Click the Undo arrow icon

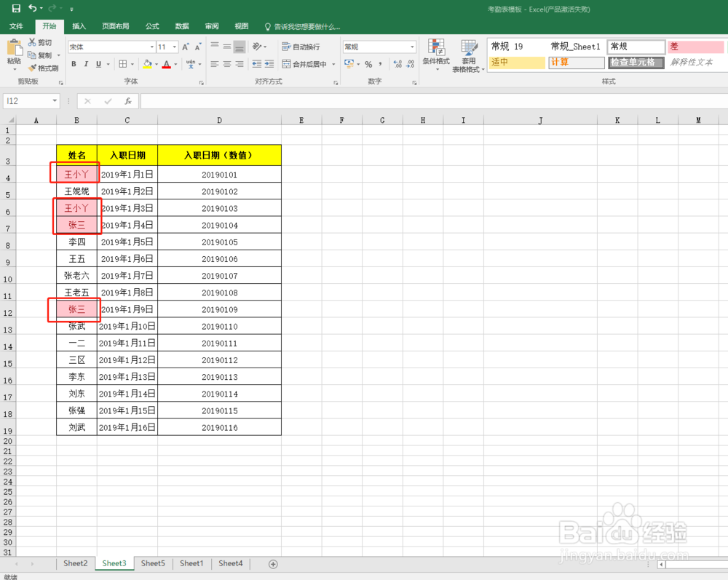[33, 8]
